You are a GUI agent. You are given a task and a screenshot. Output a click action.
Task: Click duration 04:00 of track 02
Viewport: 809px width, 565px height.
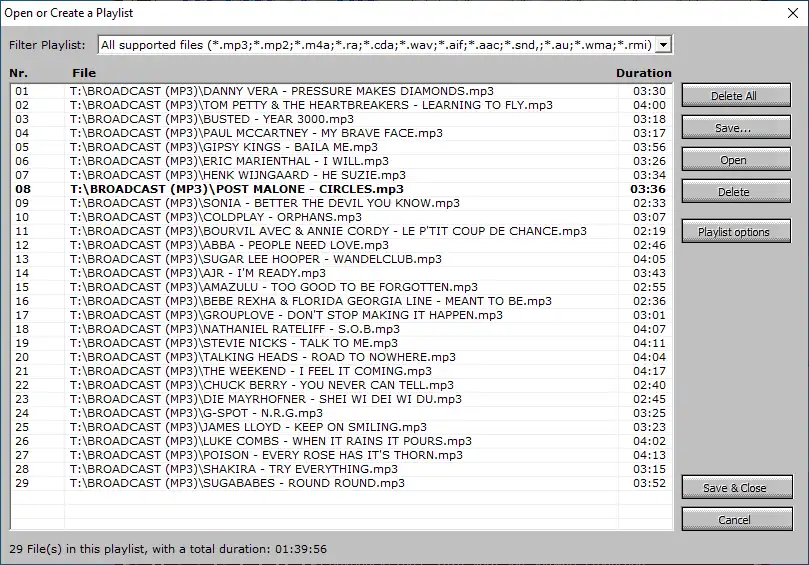pyautogui.click(x=650, y=105)
